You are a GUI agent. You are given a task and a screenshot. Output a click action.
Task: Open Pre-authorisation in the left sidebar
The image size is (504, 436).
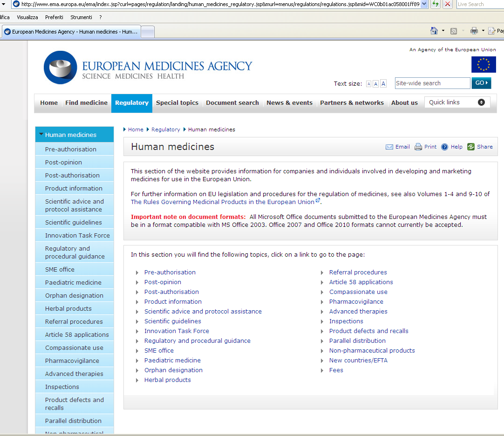pos(75,149)
